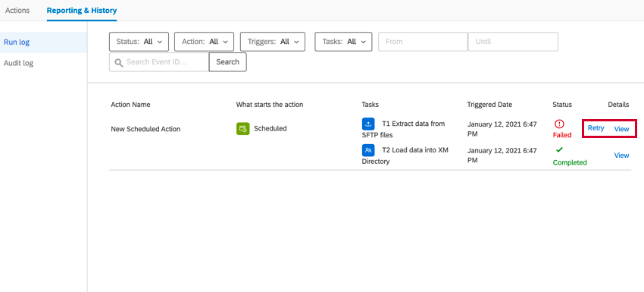The height and width of the screenshot is (292, 644).
Task: Focus the From date field
Action: click(423, 42)
